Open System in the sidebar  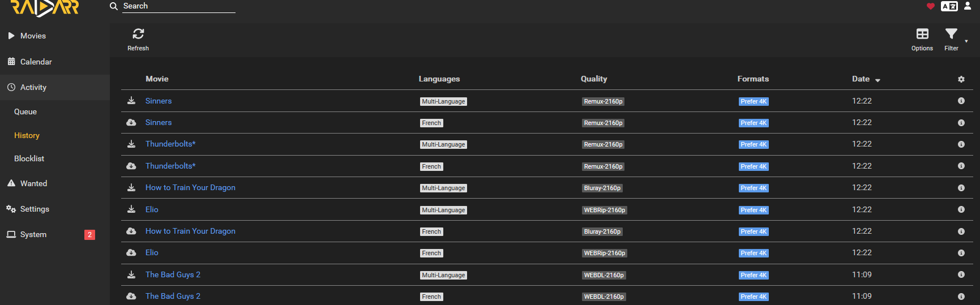55,234
